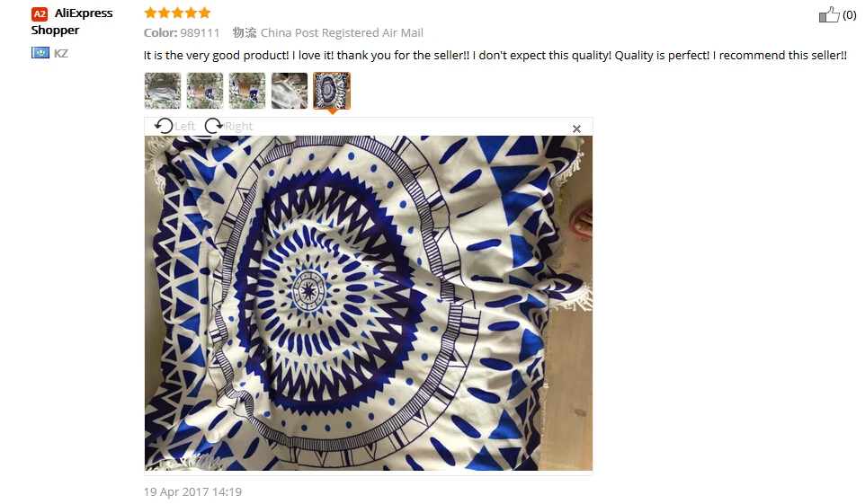
Task: Select the fifth star in the rating
Action: (x=204, y=13)
